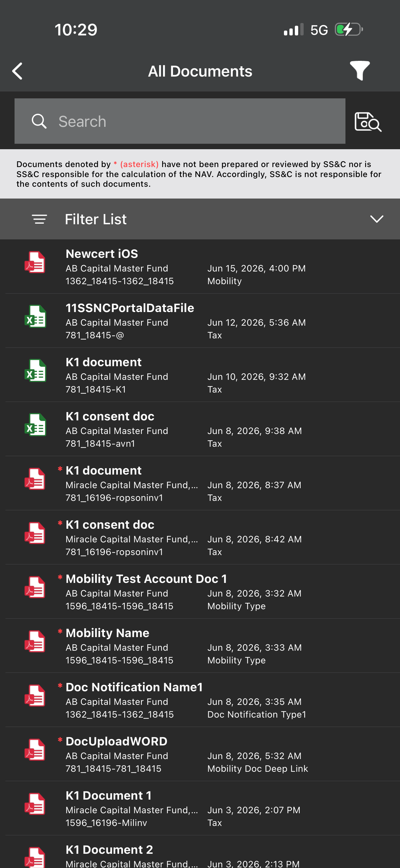
Task: Open the 11SSNCPortalDataFile Excel icon
Action: tap(35, 316)
